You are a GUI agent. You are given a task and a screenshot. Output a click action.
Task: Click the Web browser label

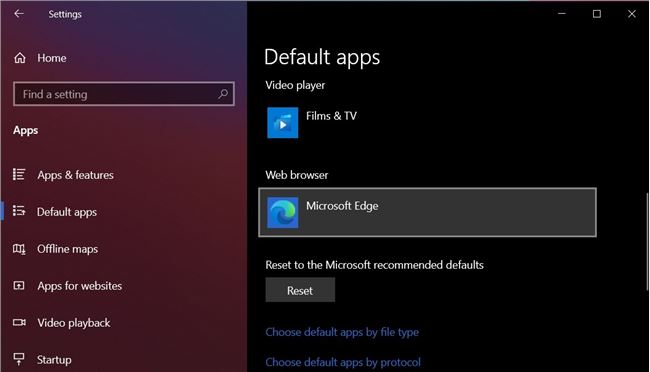click(297, 175)
